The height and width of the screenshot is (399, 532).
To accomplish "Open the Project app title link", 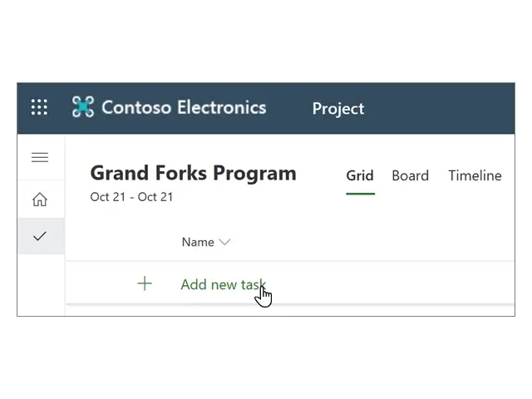I will tap(337, 108).
